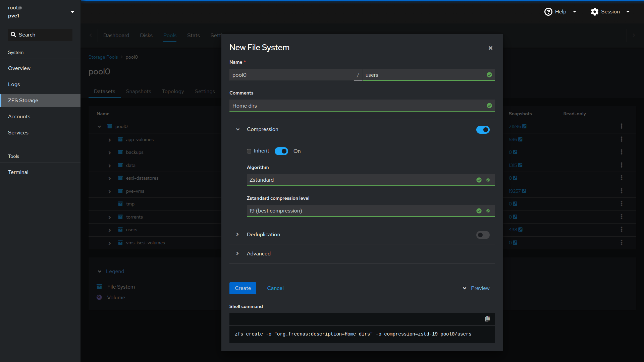Open kebab menu for data row

coord(622,165)
